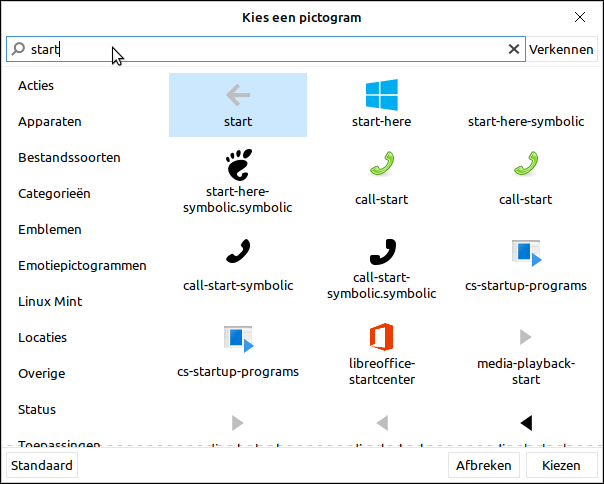
Task: Select the black call-start-symbolic phone icon
Action: pyautogui.click(x=238, y=251)
